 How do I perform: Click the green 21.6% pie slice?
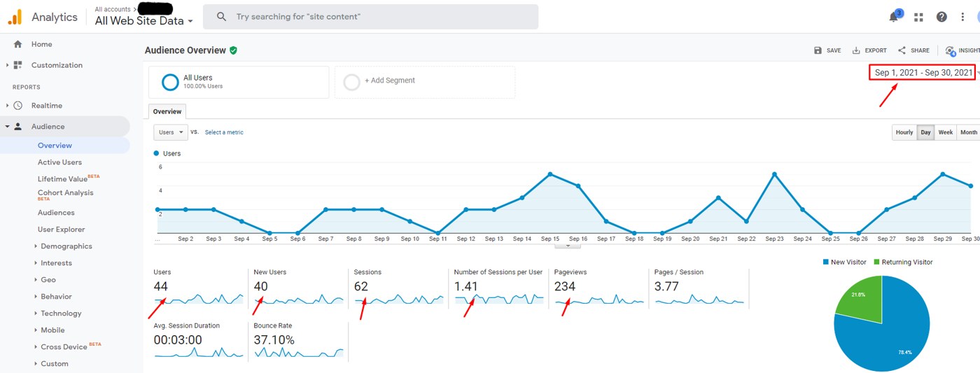(861, 300)
